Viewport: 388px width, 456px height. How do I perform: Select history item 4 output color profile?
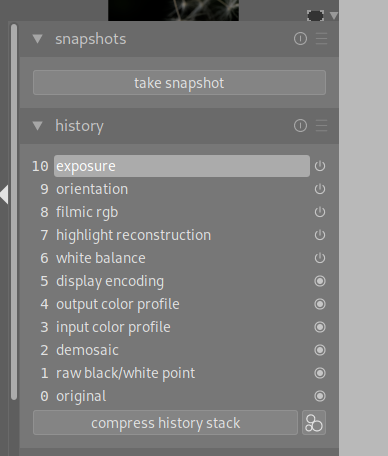(182, 304)
